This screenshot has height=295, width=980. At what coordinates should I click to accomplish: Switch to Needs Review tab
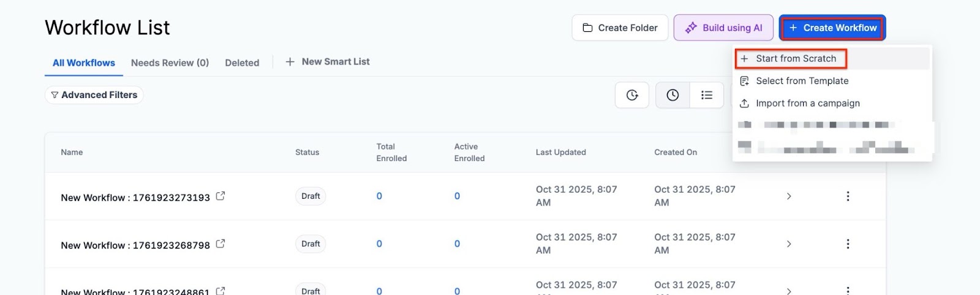click(170, 62)
